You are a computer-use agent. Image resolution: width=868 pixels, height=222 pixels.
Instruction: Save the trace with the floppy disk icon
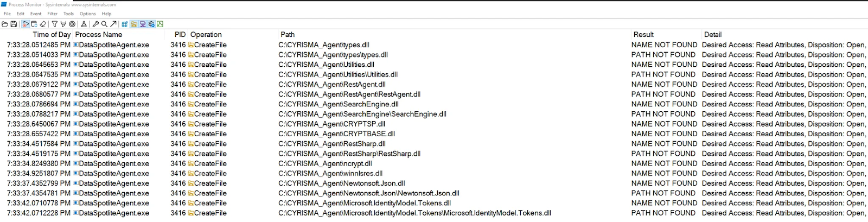tap(14, 24)
